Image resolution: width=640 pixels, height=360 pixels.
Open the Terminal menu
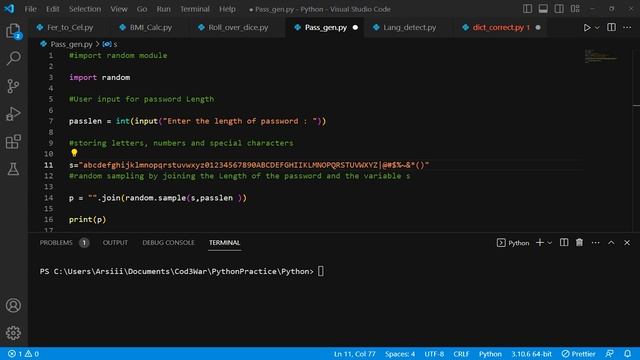point(195,9)
